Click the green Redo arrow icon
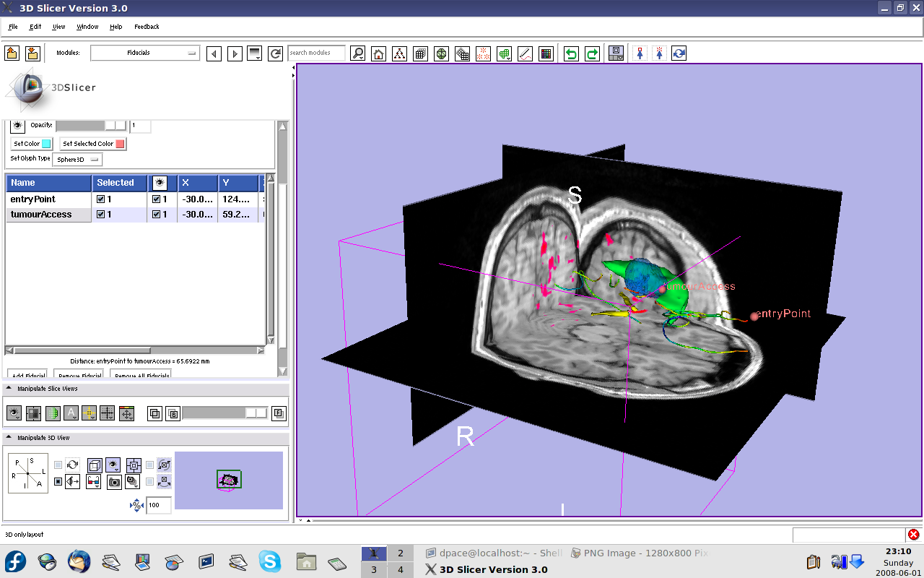 (x=592, y=53)
